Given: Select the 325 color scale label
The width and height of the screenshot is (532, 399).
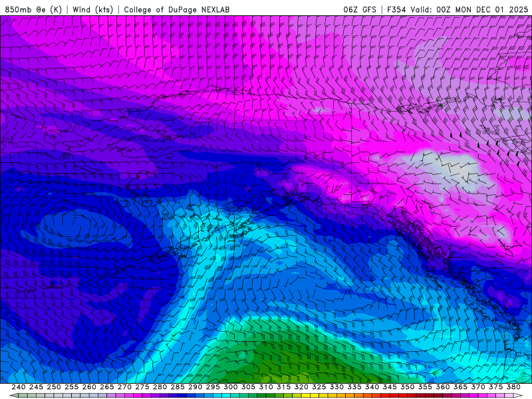Looking at the screenshot, I should click(319, 387).
